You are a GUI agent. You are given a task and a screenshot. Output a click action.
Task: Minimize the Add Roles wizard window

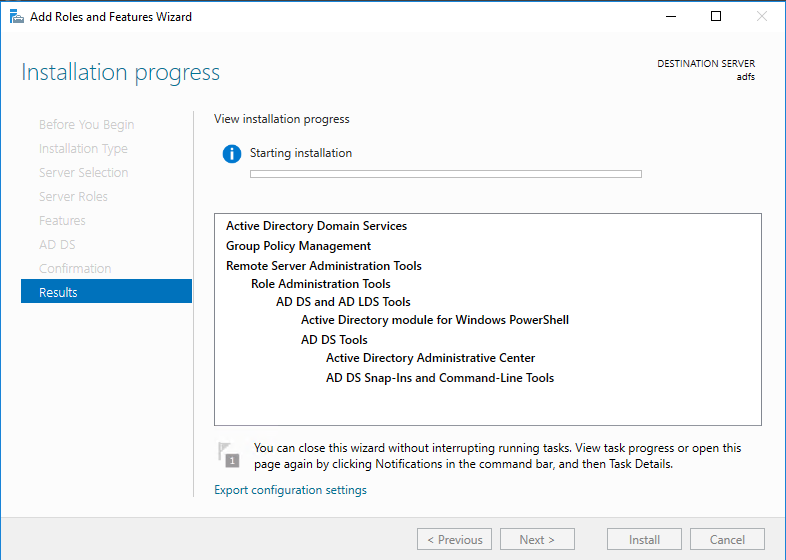click(x=669, y=16)
